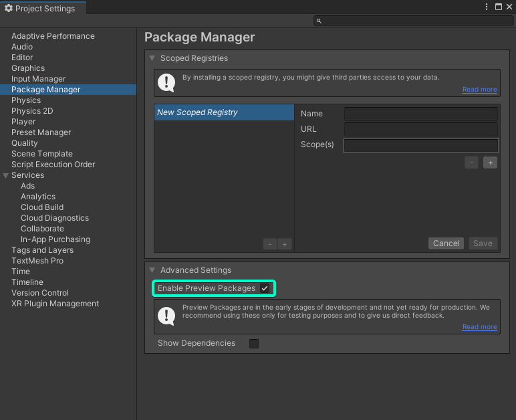Collapse the Scoped Registries section
516x420 pixels.
tap(152, 58)
